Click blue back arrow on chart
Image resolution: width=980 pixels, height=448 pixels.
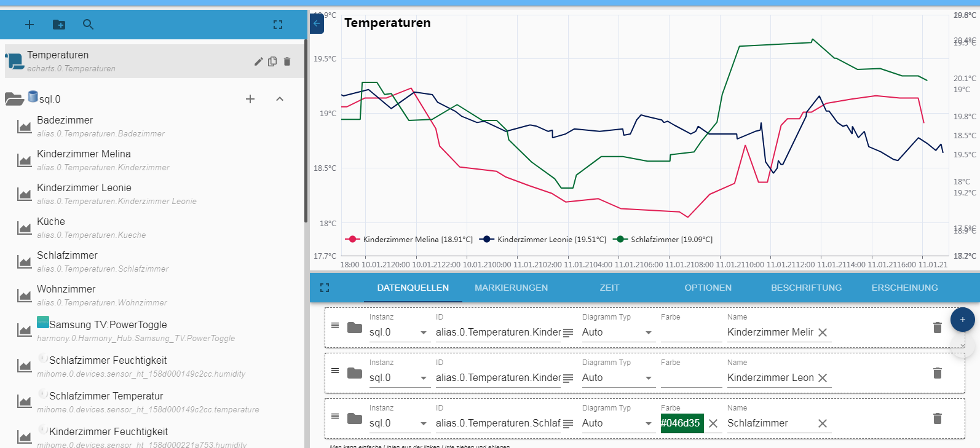tap(317, 23)
